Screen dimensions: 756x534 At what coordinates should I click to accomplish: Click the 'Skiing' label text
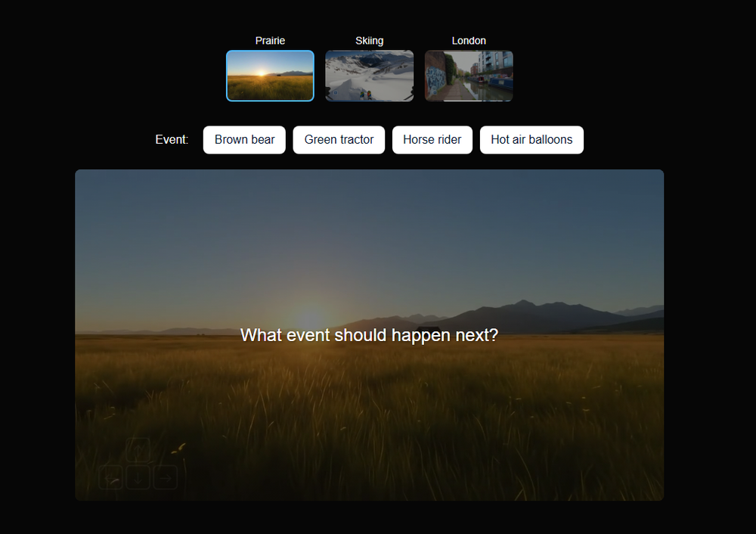[370, 41]
